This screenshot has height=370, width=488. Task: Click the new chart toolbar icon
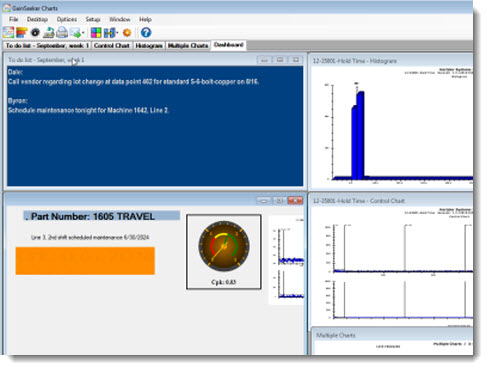pyautogui.click(x=8, y=32)
